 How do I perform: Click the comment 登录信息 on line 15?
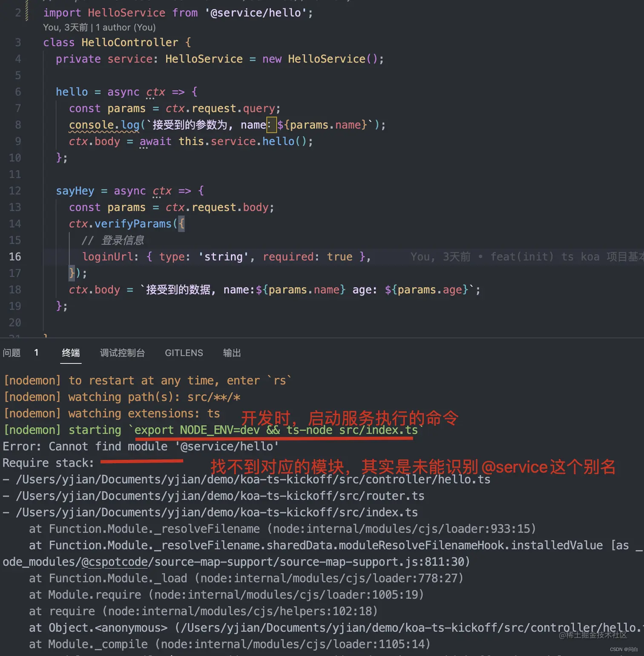[x=113, y=241]
